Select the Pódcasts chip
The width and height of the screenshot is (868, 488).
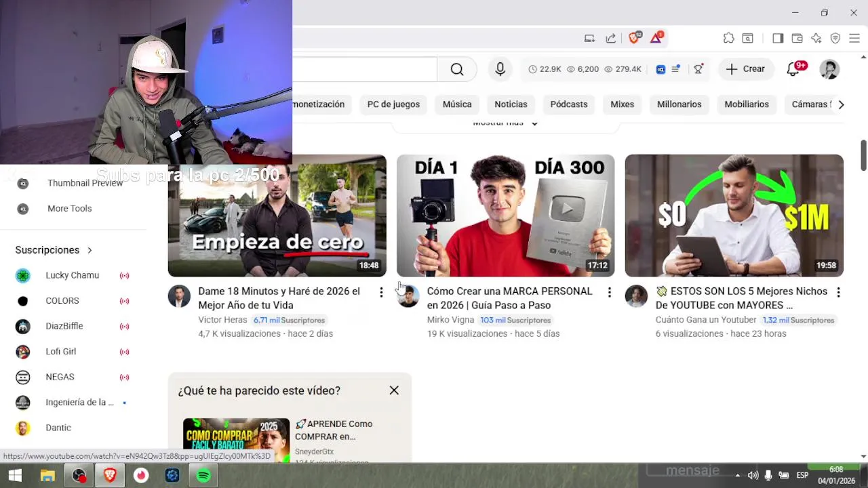pos(569,104)
